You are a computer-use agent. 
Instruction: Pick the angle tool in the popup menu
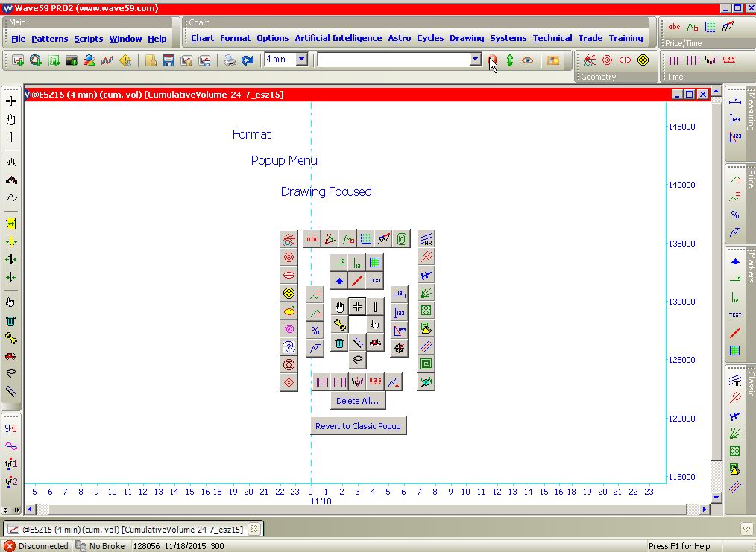pyautogui.click(x=330, y=239)
